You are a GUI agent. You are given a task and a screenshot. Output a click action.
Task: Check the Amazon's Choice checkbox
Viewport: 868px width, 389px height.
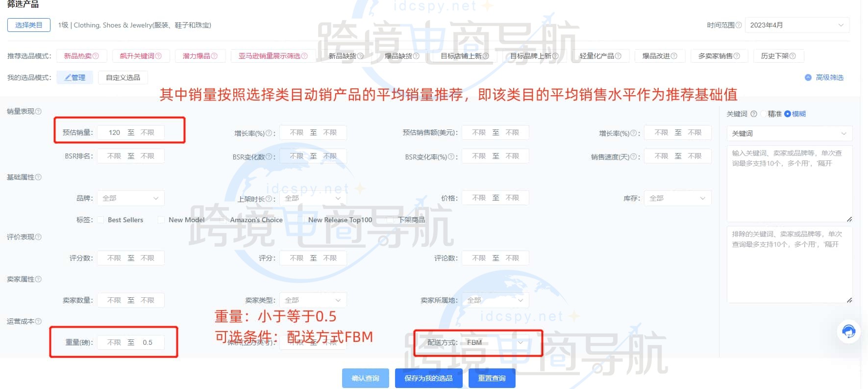(x=223, y=220)
